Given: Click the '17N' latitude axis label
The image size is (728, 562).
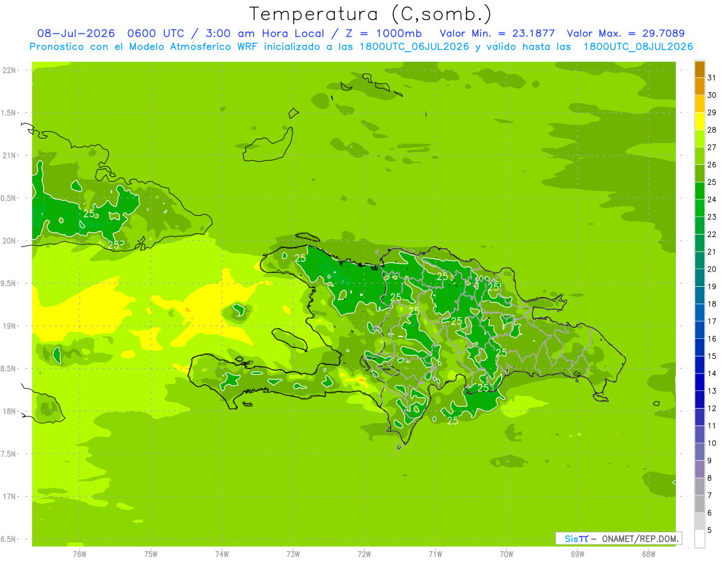Looking at the screenshot, I should coord(10,497).
